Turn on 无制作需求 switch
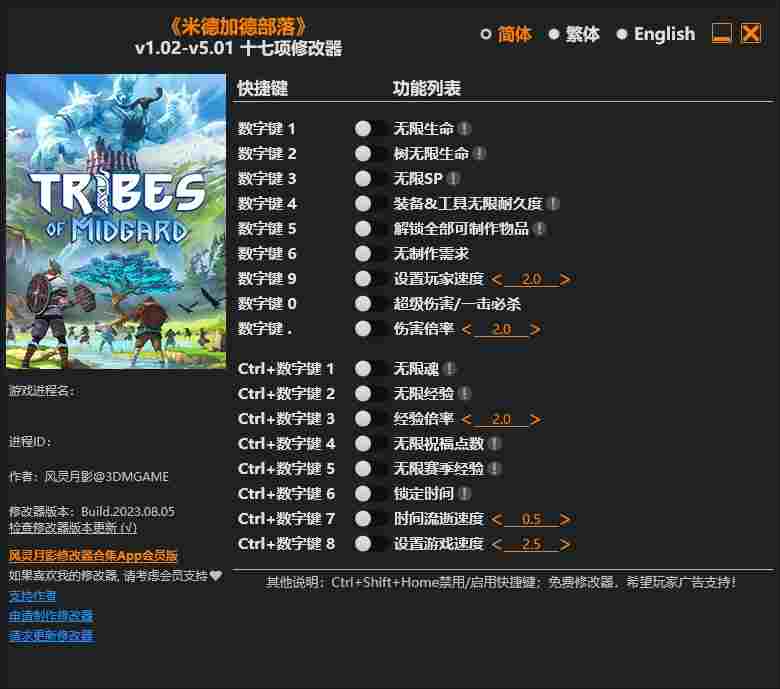 point(370,254)
